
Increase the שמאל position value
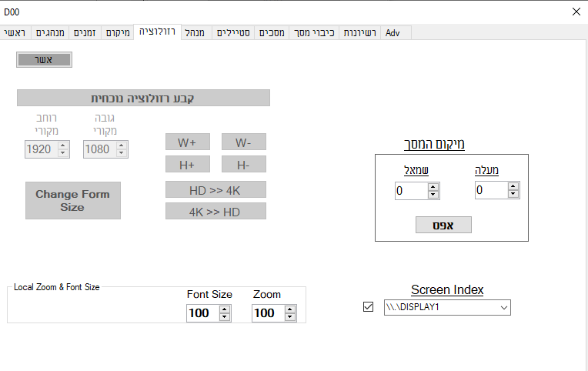[433, 186]
